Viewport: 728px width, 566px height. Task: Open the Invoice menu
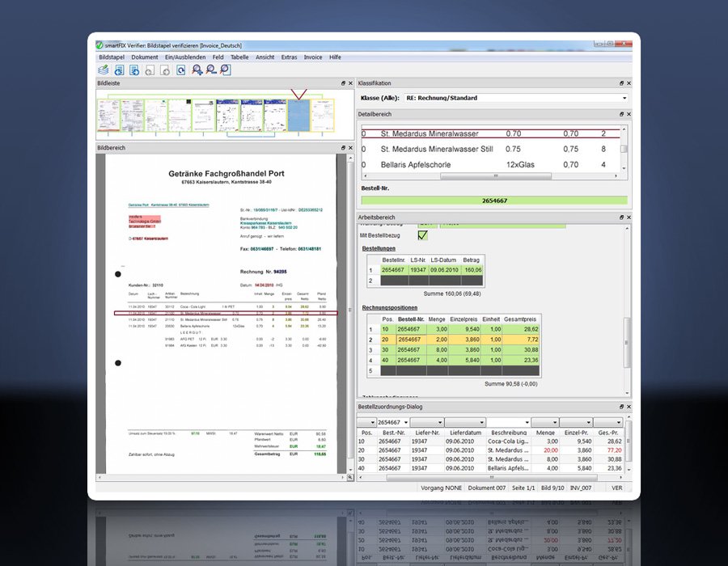click(313, 57)
